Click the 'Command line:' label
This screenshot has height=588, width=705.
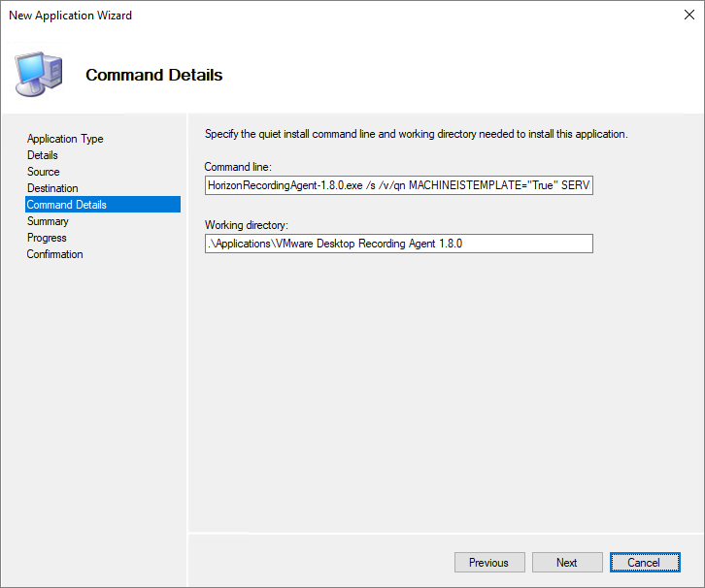point(237,167)
